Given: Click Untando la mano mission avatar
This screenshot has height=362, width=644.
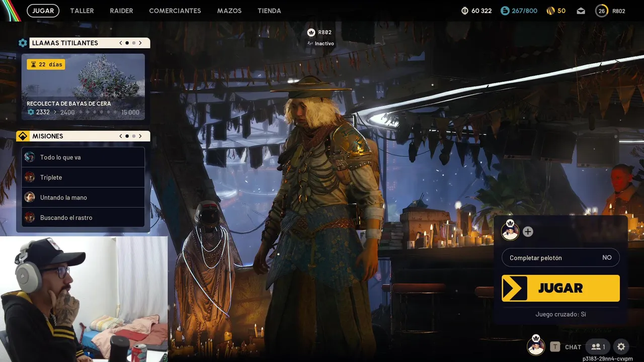Looking at the screenshot, I should [30, 197].
